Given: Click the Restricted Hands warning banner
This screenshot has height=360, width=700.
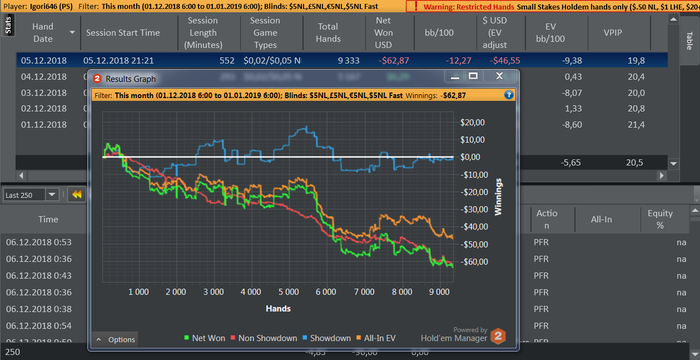Looking at the screenshot, I should [x=553, y=6].
